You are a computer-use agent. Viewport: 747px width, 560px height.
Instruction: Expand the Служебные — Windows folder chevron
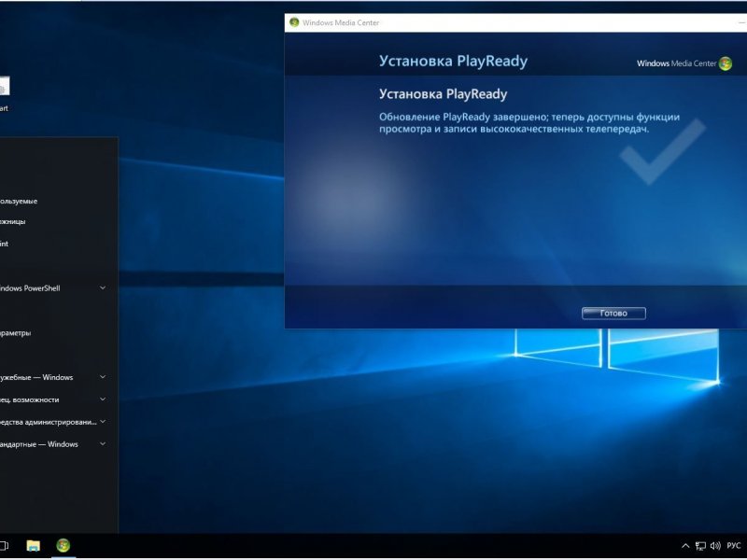(x=103, y=377)
